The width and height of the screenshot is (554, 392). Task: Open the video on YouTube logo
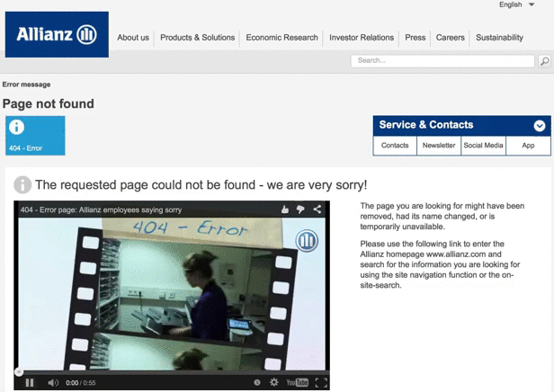(297, 382)
